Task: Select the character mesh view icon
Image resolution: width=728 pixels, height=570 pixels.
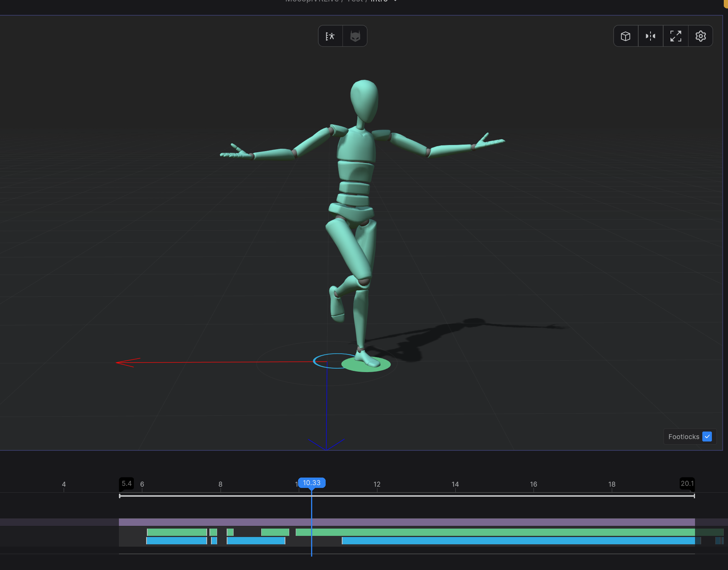Action: pos(355,36)
